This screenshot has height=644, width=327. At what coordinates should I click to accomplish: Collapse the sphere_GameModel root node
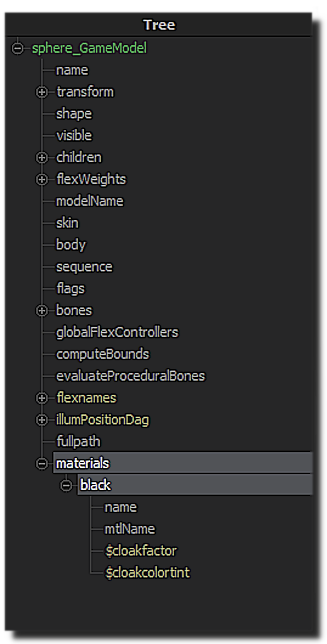click(17, 48)
